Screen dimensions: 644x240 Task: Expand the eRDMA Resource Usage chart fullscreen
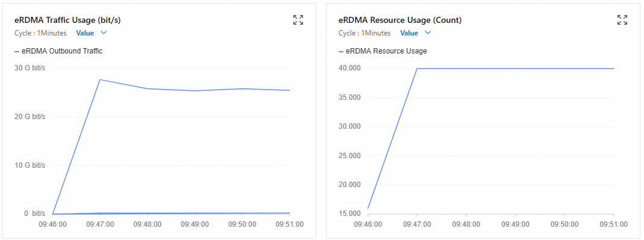point(622,20)
